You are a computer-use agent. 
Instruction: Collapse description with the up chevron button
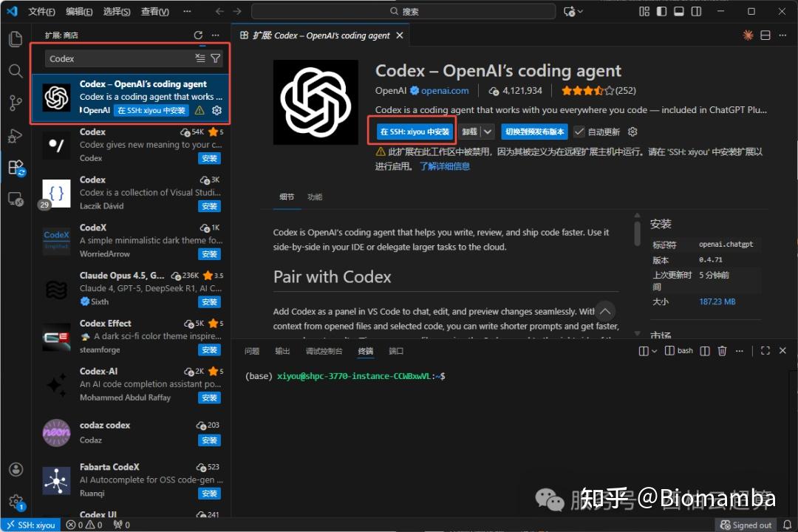[x=604, y=312]
